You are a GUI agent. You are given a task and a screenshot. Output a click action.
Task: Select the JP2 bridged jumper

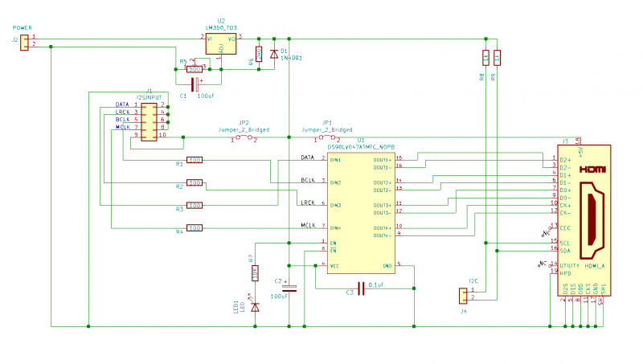pyautogui.click(x=244, y=138)
